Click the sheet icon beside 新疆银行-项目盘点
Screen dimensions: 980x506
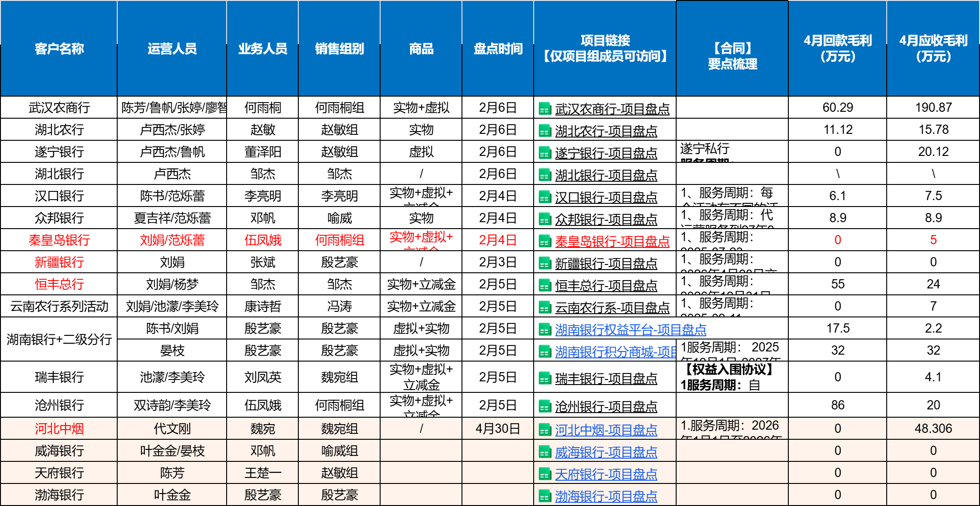point(545,264)
